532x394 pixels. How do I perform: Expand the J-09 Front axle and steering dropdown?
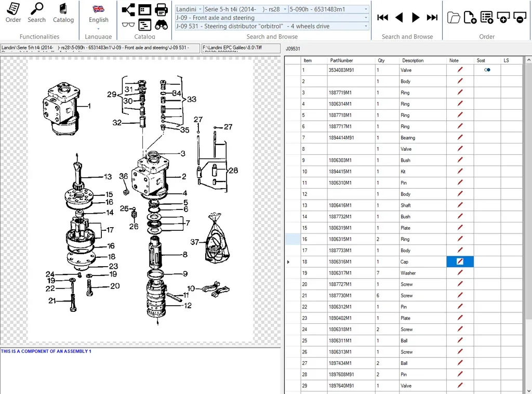(x=366, y=18)
